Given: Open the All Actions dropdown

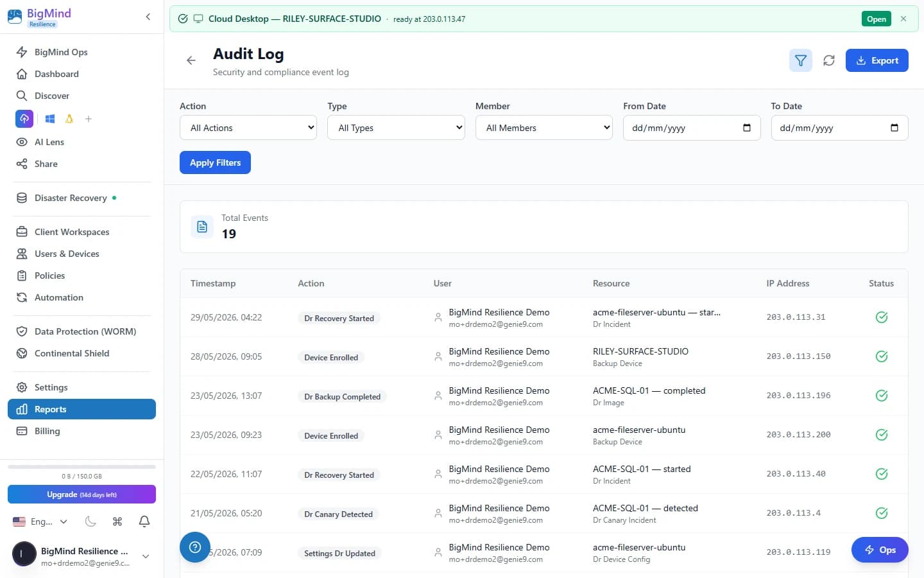Looking at the screenshot, I should click(x=248, y=128).
